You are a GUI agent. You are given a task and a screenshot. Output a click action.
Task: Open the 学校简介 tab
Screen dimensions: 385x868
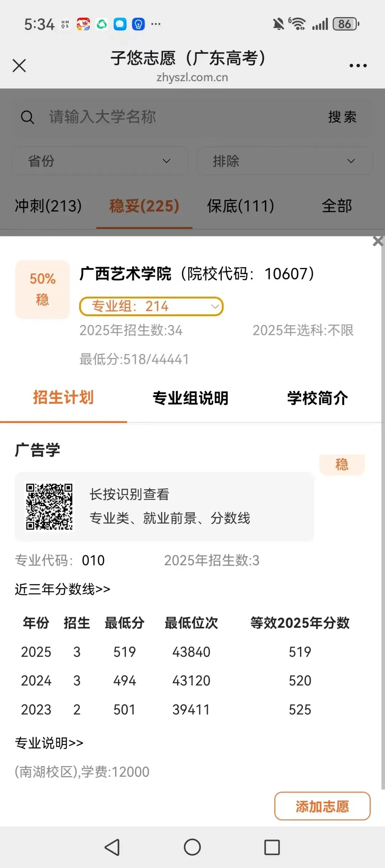click(x=317, y=398)
